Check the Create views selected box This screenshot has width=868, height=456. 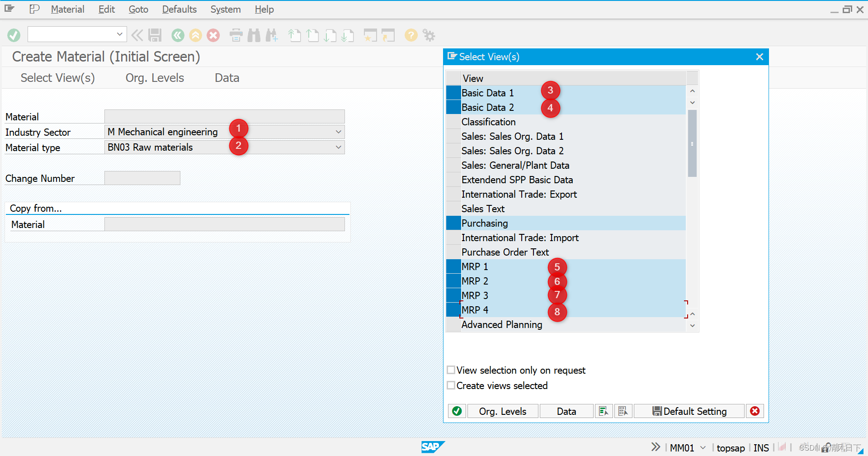point(451,385)
